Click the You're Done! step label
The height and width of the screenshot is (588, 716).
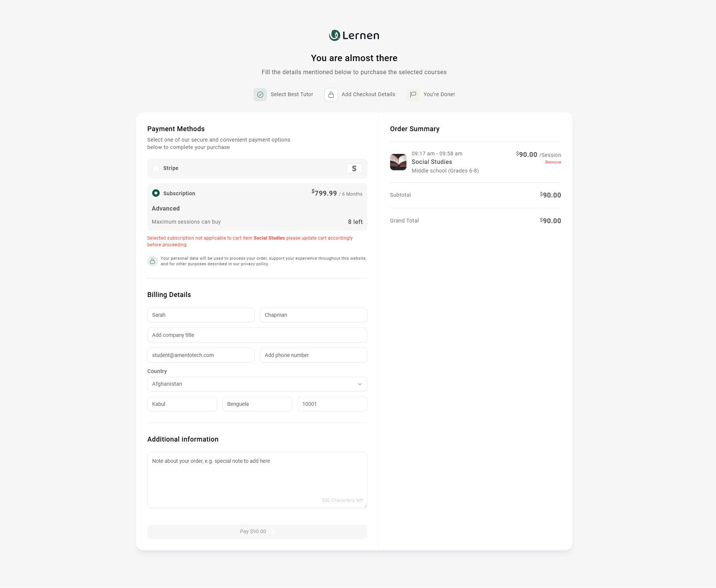tap(439, 95)
